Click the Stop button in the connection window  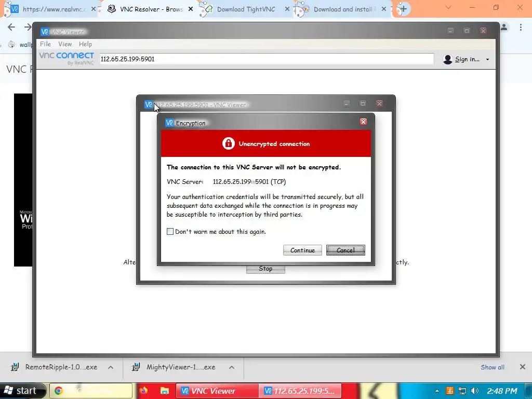point(265,269)
